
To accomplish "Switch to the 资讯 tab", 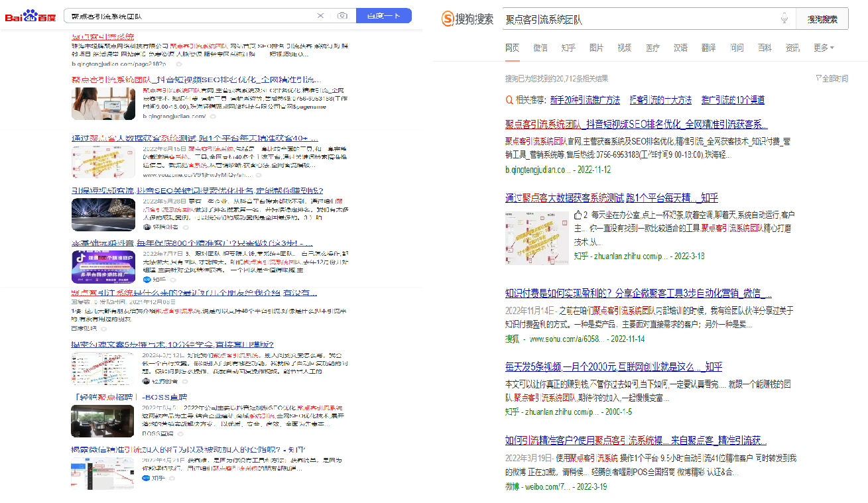I will (793, 48).
